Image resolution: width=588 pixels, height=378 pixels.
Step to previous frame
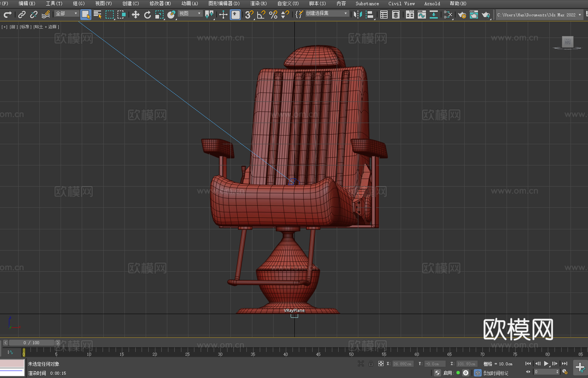pyautogui.click(x=537, y=364)
